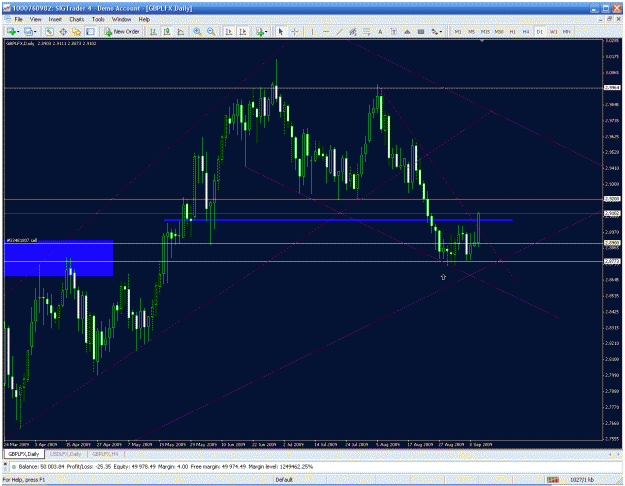Select the trendline drawing tool
This screenshot has height=486, width=625.
pos(340,31)
